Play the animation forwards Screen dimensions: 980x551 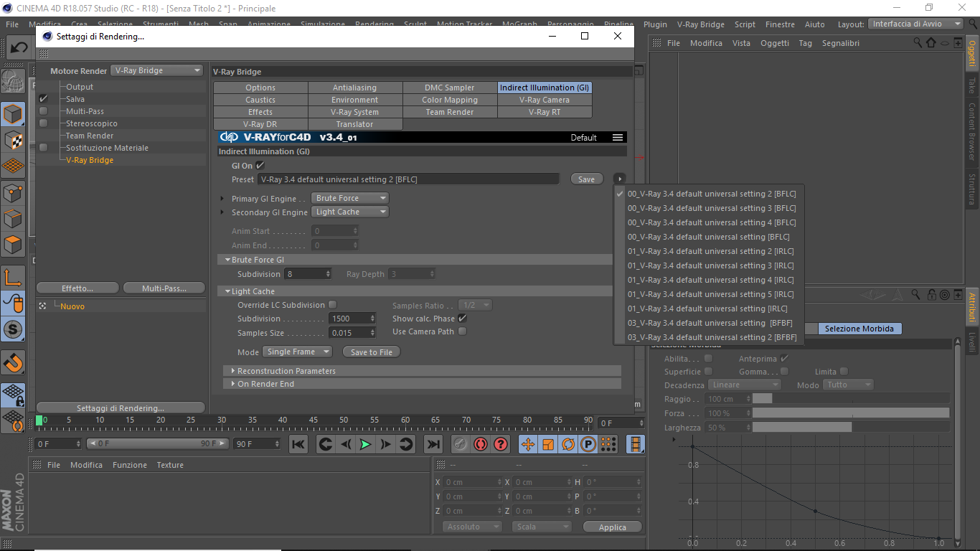pos(365,444)
